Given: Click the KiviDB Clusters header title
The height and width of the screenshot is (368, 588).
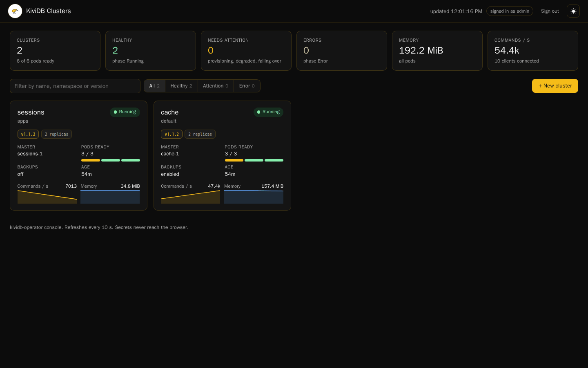Looking at the screenshot, I should click(49, 11).
